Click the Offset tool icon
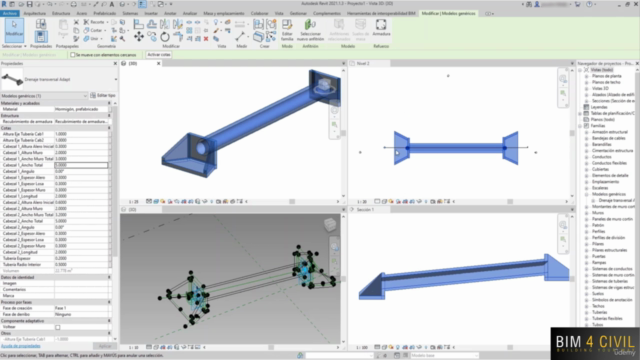Image resolution: width=640 pixels, height=360 pixels. 152,24
